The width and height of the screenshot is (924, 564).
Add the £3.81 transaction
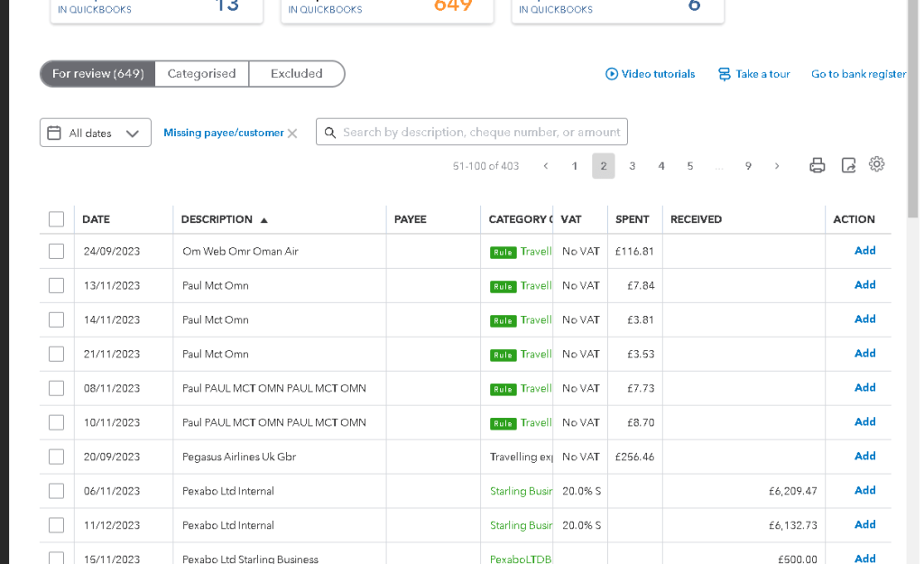pos(865,319)
